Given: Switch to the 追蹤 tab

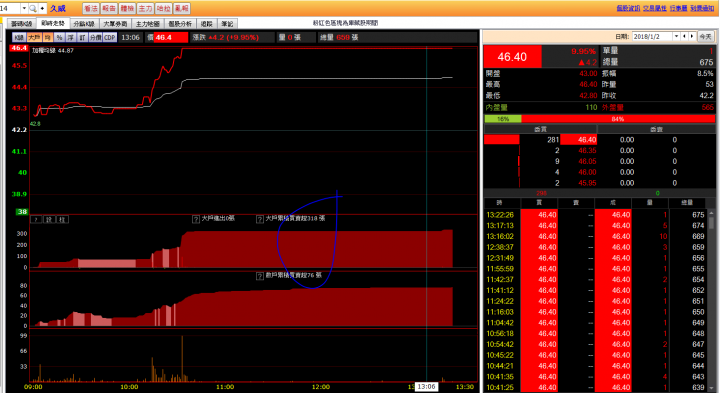Looking at the screenshot, I should point(207,24).
